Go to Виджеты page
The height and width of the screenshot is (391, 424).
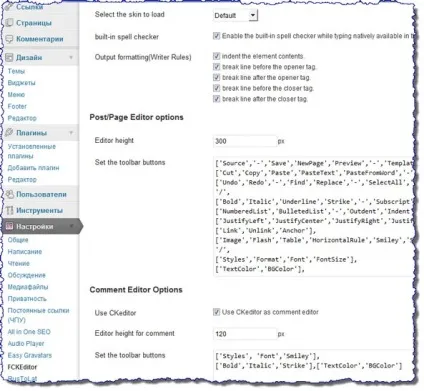point(21,83)
